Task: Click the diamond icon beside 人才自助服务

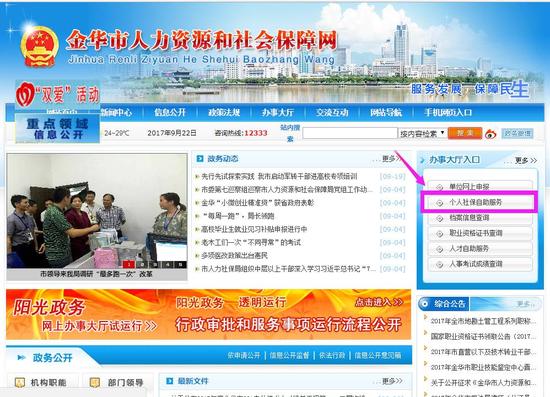Action: pyautogui.click(x=440, y=249)
